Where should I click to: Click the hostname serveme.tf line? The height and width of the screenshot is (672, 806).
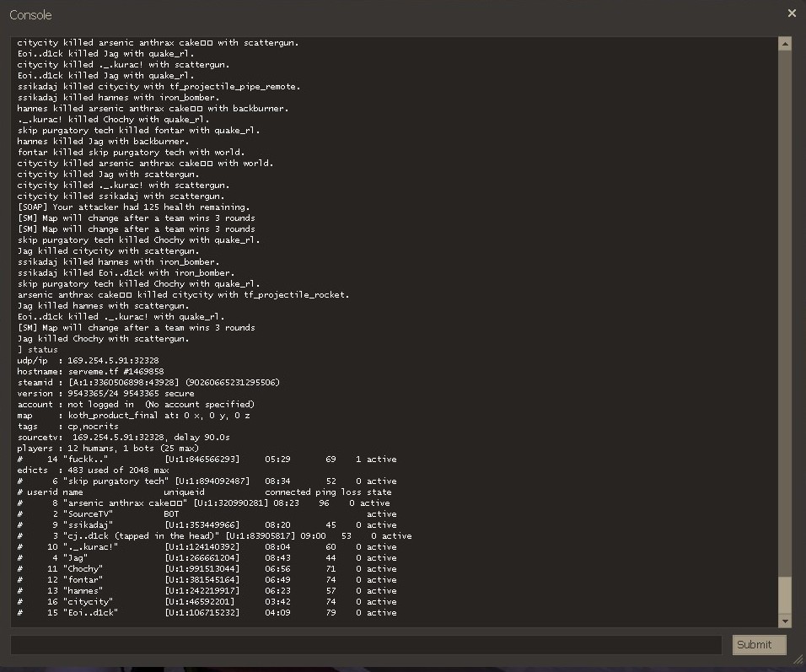click(90, 372)
